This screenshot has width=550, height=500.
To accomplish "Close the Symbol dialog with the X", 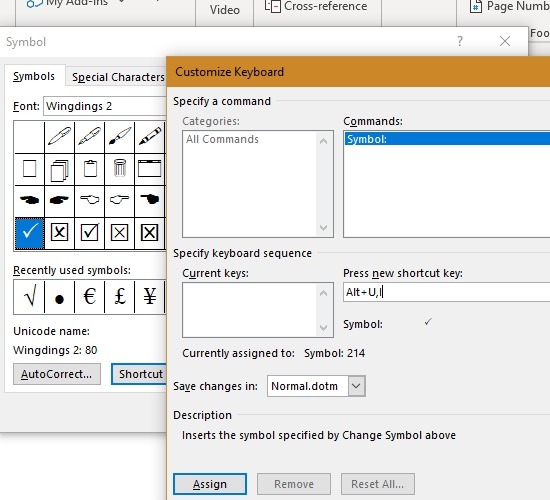I will click(x=505, y=41).
